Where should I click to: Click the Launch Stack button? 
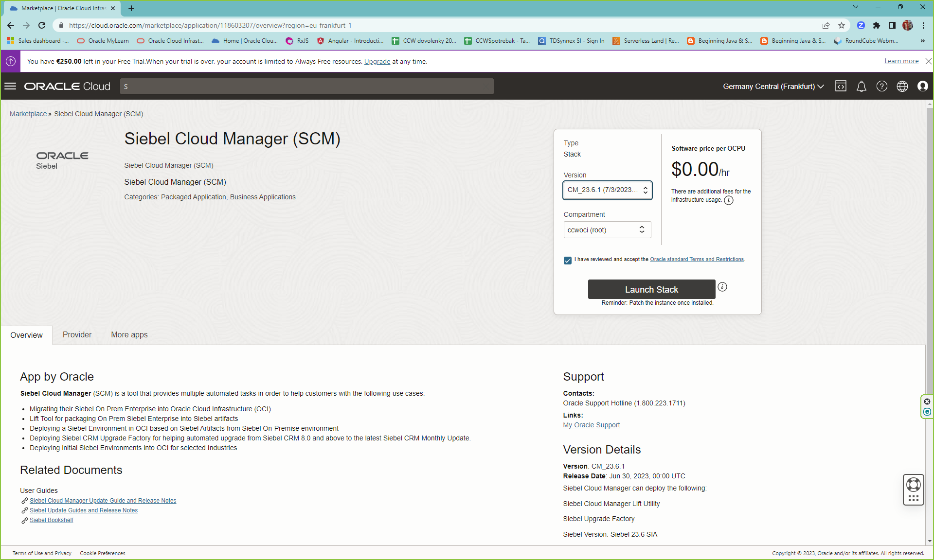(651, 289)
